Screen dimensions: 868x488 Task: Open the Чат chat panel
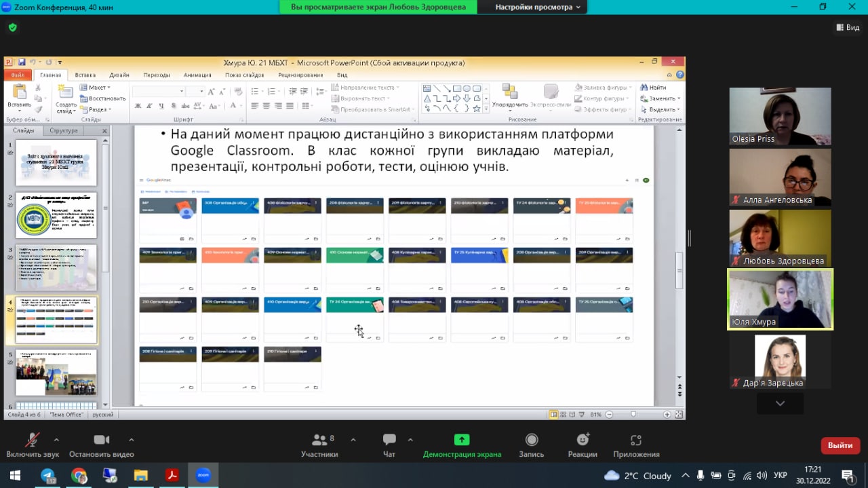tap(389, 446)
